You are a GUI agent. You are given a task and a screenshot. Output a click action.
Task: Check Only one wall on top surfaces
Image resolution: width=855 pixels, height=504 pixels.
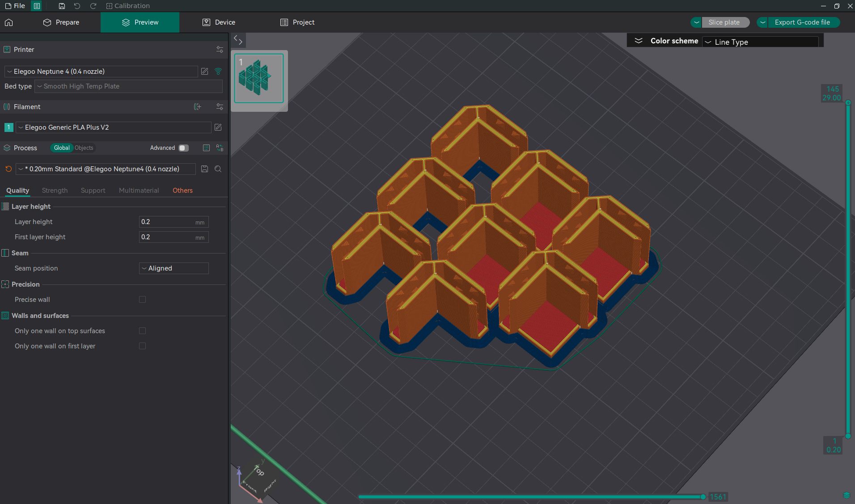click(142, 331)
